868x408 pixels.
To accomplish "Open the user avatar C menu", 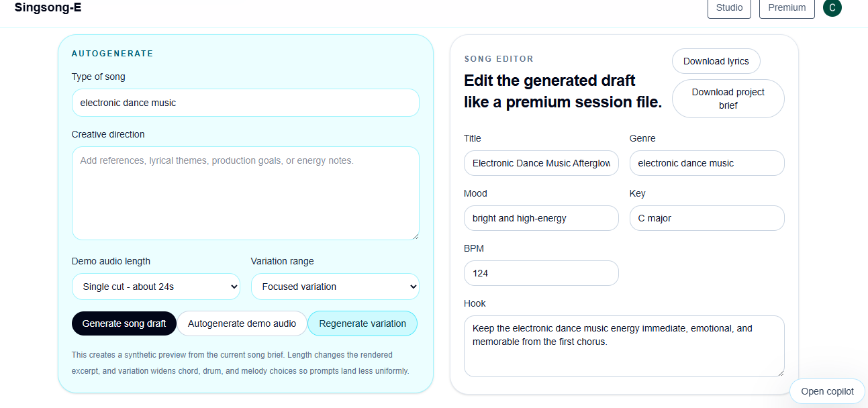I will (832, 7).
